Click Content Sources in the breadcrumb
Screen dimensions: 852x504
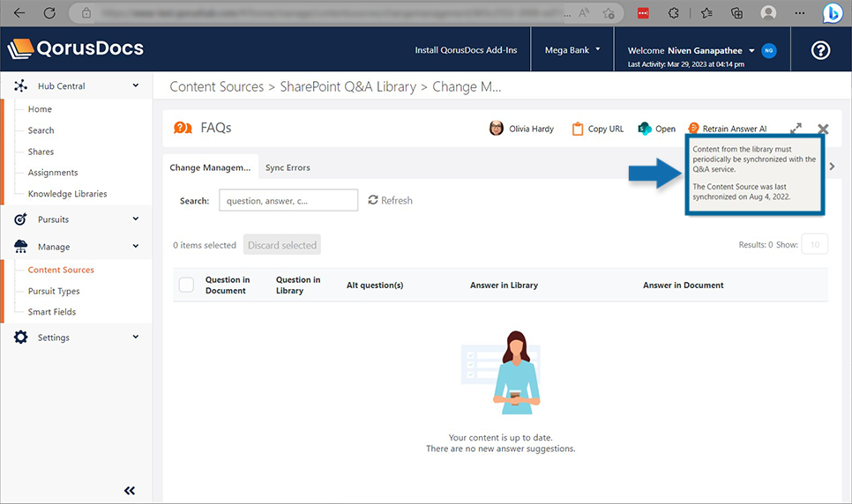[x=216, y=86]
